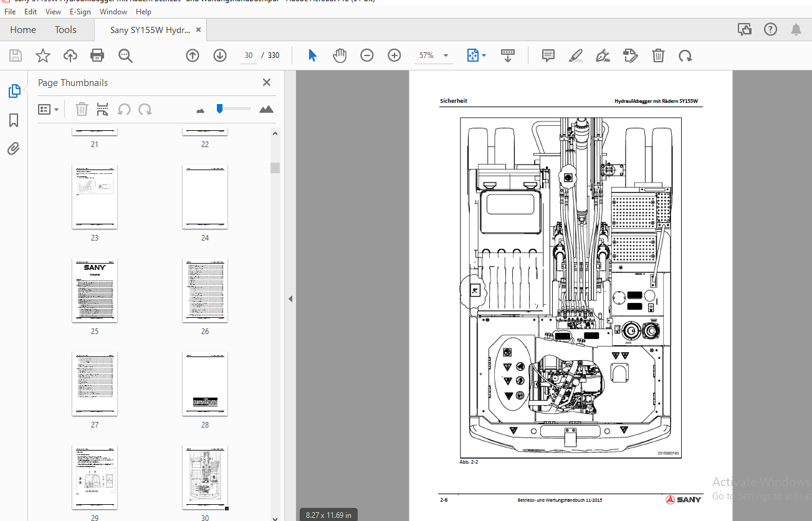Open the Edit menu

[31, 12]
